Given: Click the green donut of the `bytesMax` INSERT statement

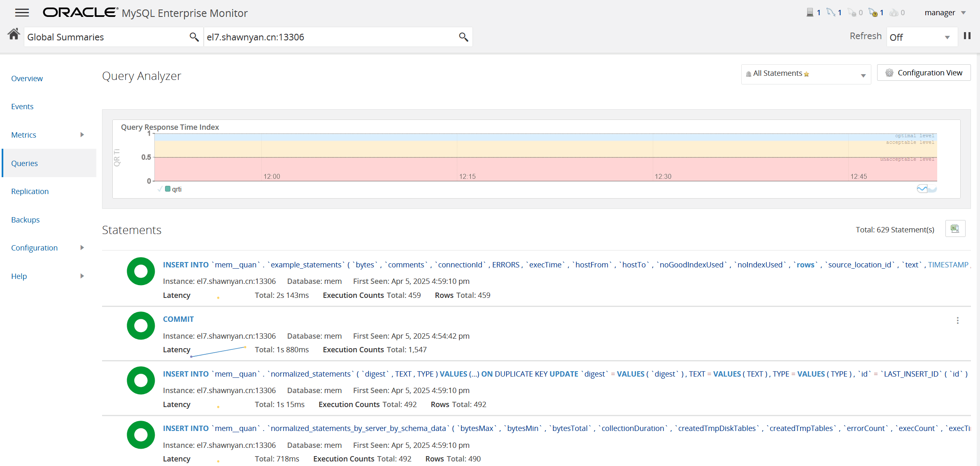Looking at the screenshot, I should [x=141, y=435].
